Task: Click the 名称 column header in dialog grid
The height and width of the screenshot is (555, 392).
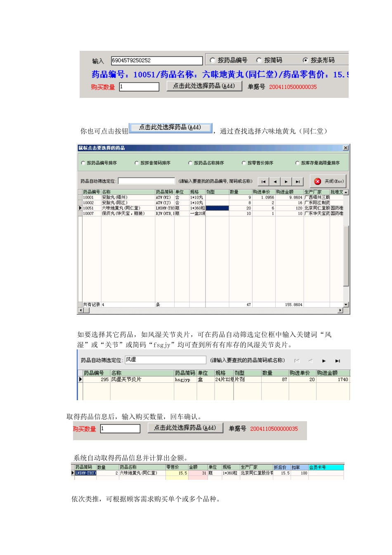Action: tap(128, 192)
